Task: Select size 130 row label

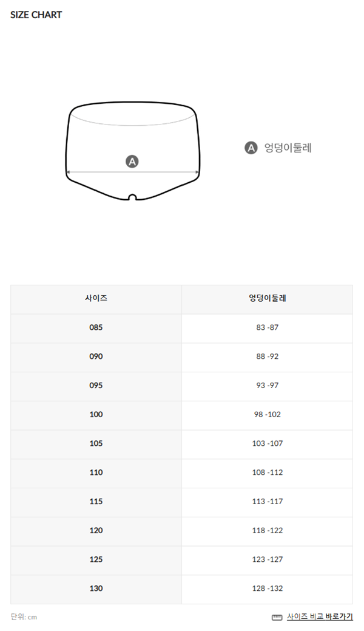Action: click(x=96, y=588)
